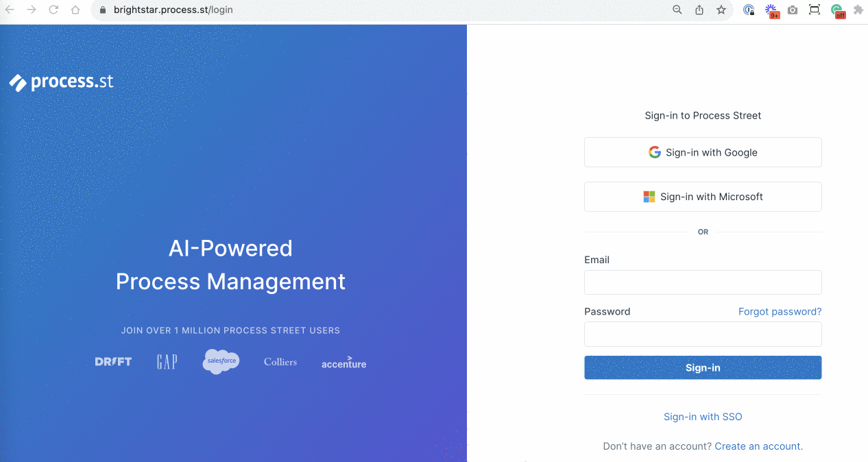Click the Drift logo
Image resolution: width=868 pixels, height=462 pixels.
[x=113, y=361]
